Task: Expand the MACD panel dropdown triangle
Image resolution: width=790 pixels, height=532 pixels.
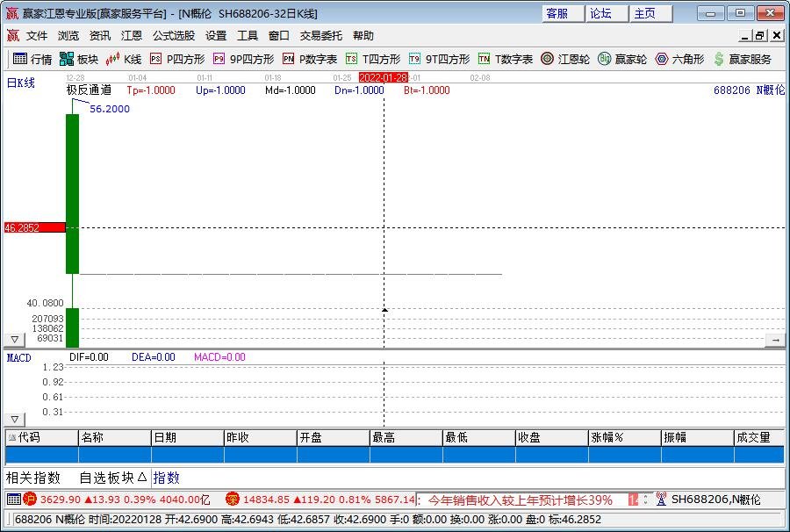Action: pos(14,419)
